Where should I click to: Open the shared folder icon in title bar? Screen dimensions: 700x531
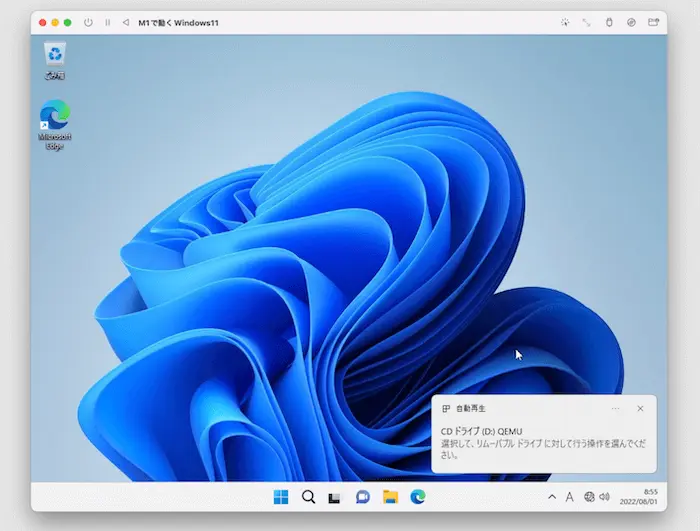pyautogui.click(x=654, y=22)
